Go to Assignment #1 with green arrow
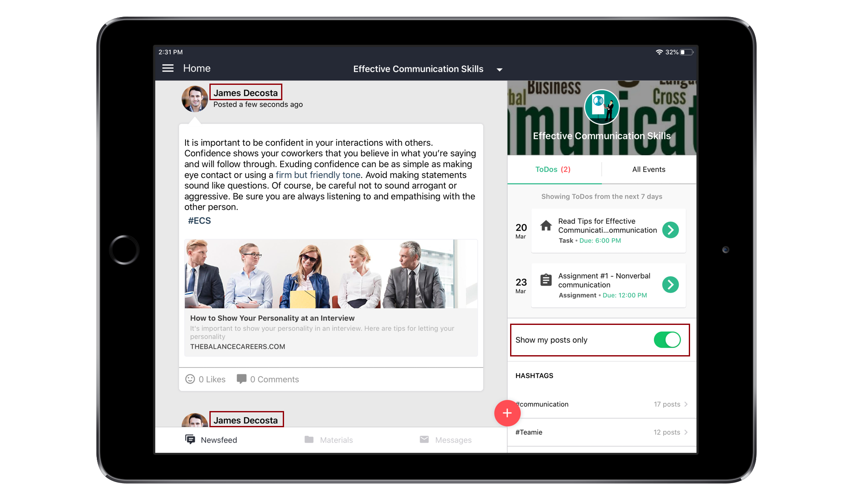The image size is (853, 504). coord(670,285)
